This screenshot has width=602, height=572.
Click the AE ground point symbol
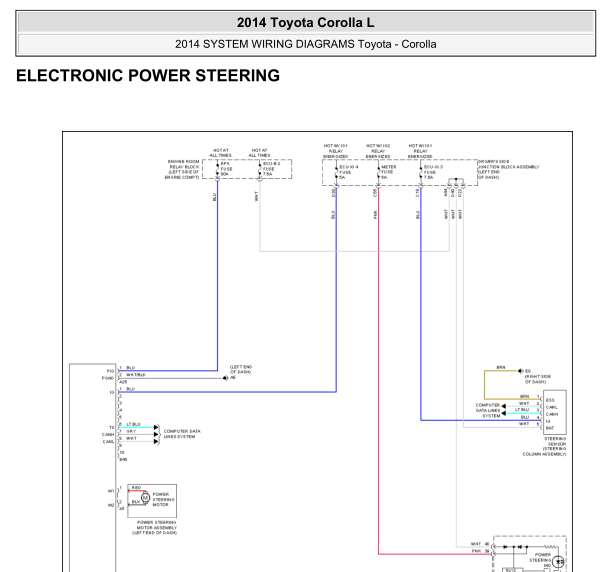tap(225, 378)
